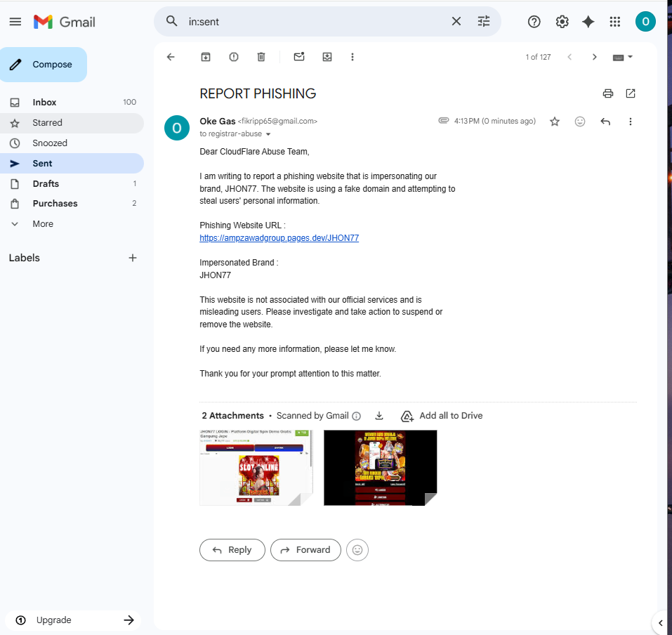
Task: Expand the More sidebar section
Action: 72,224
